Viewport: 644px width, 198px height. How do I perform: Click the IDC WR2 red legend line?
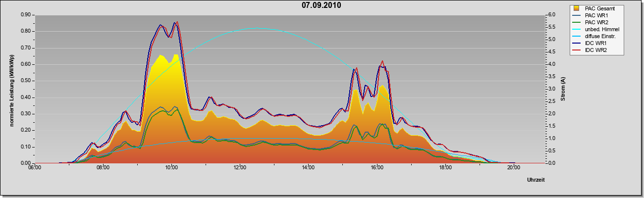577,50
